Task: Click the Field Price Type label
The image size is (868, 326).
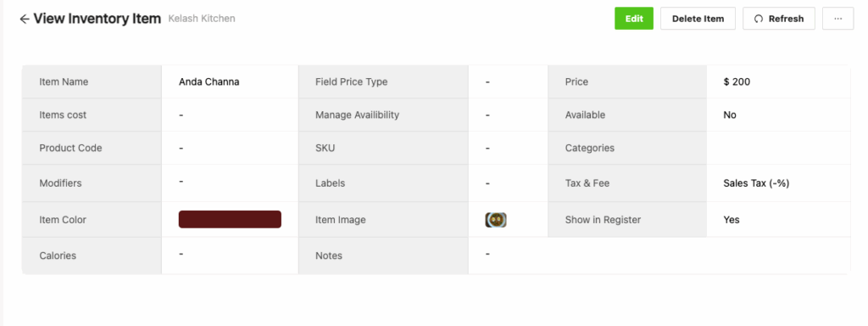Action: pos(351,82)
